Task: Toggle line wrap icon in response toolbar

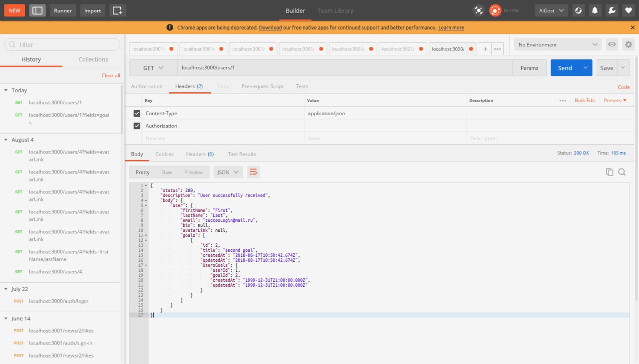Action: [x=253, y=172]
